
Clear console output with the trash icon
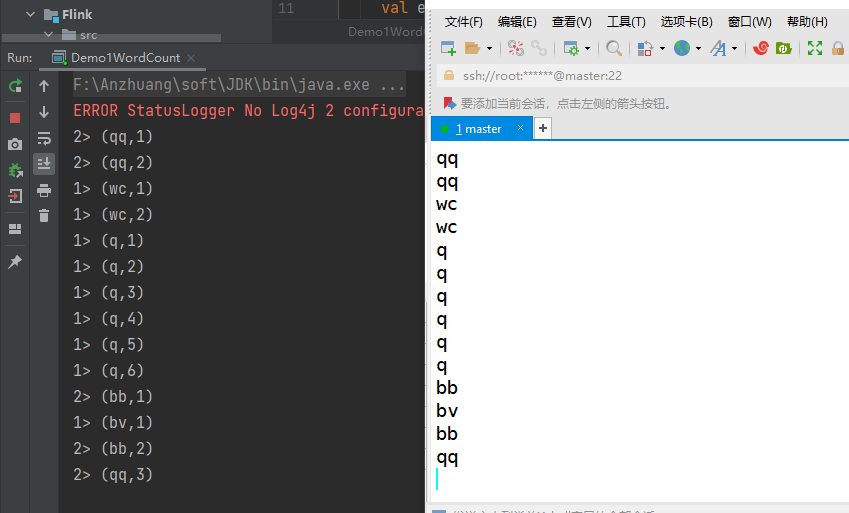(44, 216)
